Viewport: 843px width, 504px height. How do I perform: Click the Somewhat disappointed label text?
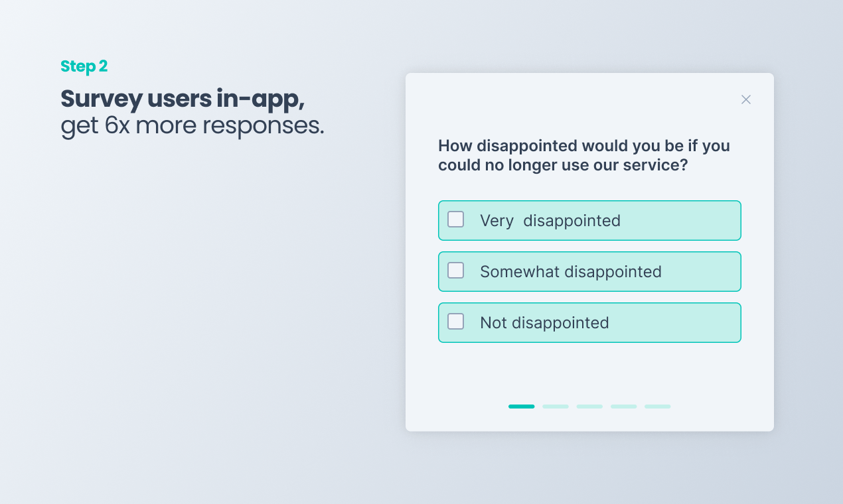click(x=570, y=272)
